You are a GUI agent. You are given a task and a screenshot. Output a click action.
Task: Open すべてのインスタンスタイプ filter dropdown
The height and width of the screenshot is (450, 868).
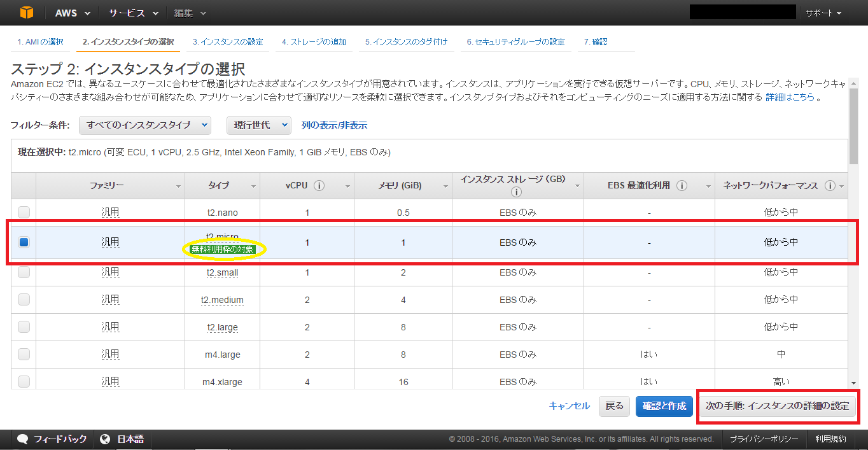click(x=145, y=125)
